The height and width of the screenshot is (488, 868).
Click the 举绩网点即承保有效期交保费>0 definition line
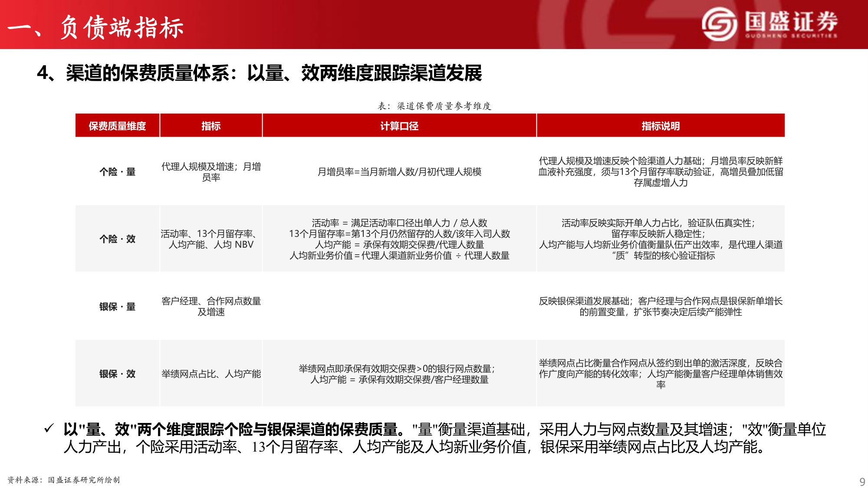coord(397,369)
